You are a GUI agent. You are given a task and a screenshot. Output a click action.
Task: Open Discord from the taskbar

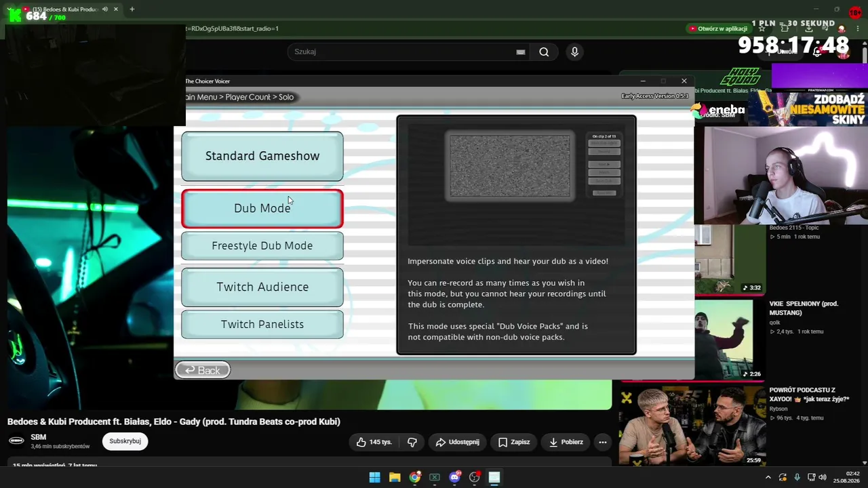click(454, 477)
